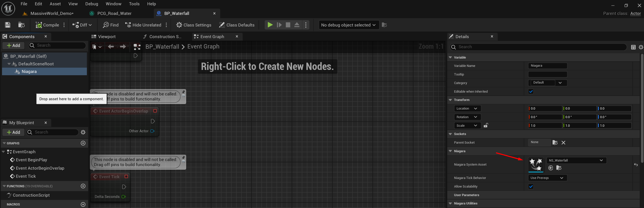
Task: Open Details panel settings gear
Action: click(x=641, y=47)
